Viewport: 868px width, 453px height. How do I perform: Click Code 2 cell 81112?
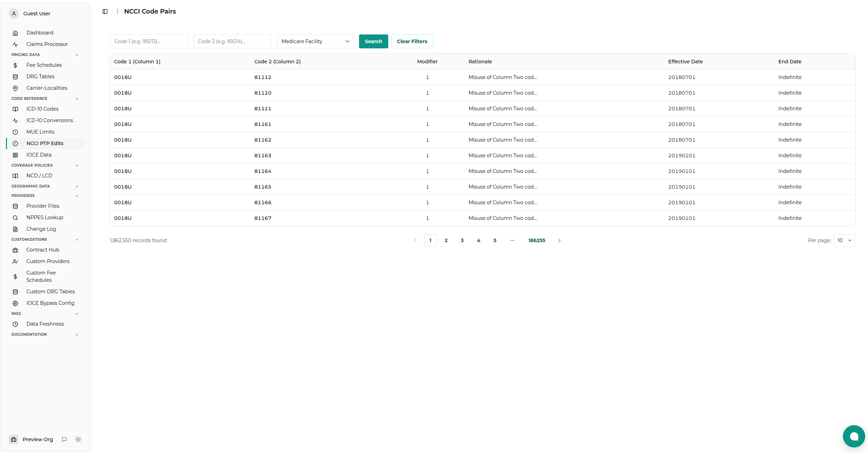(x=263, y=77)
